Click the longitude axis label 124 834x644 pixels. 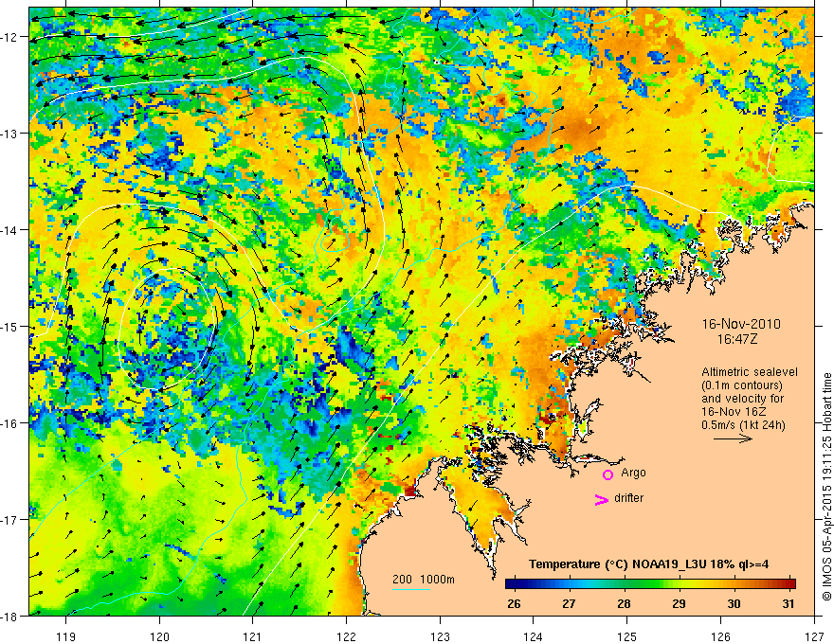534,636
